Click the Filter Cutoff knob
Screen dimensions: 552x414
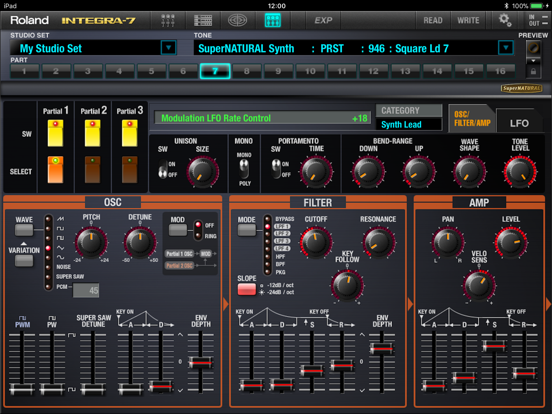tap(316, 243)
